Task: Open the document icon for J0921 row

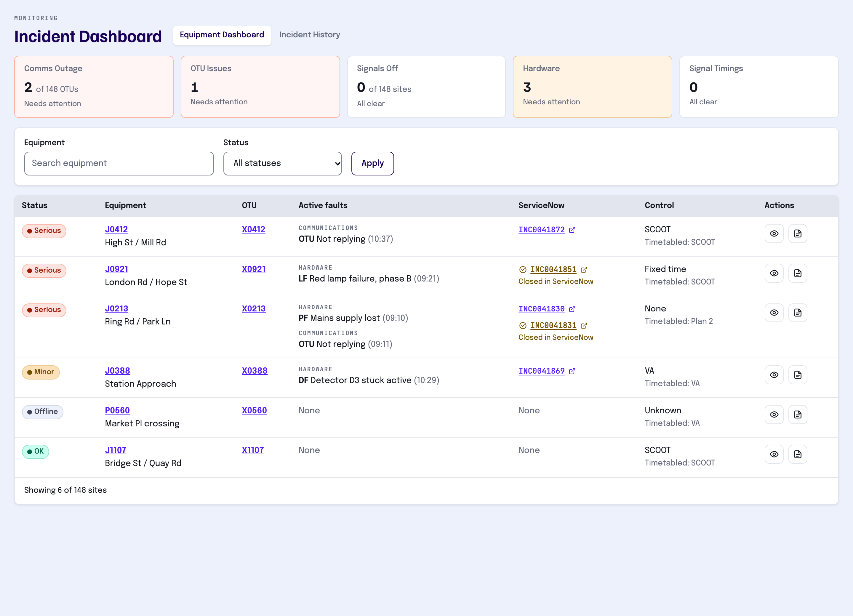Action: 798,273
